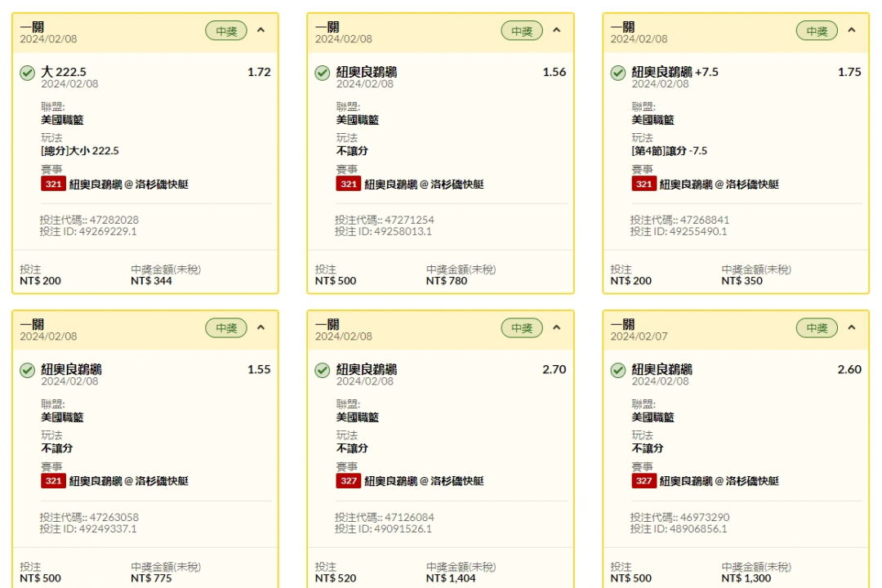This screenshot has width=882, height=588.
Task: Click the red 327 badge on the 2.70 odds card
Action: pyautogui.click(x=349, y=481)
